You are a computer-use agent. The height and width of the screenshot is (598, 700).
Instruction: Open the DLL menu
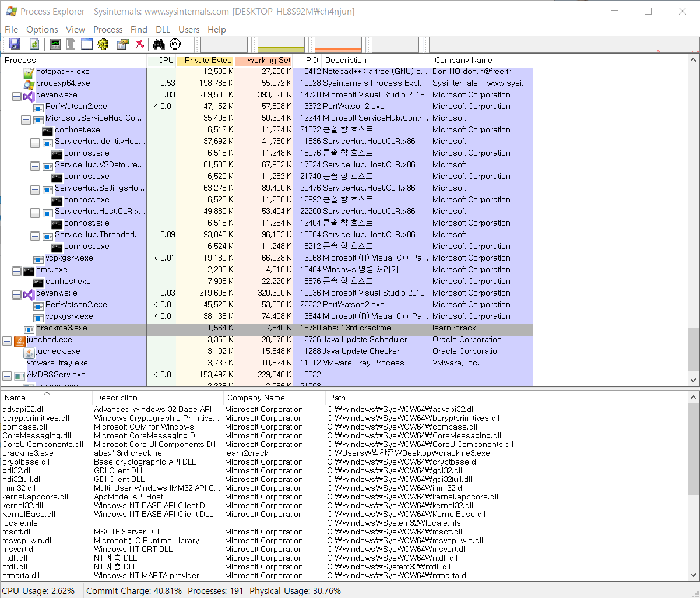163,29
